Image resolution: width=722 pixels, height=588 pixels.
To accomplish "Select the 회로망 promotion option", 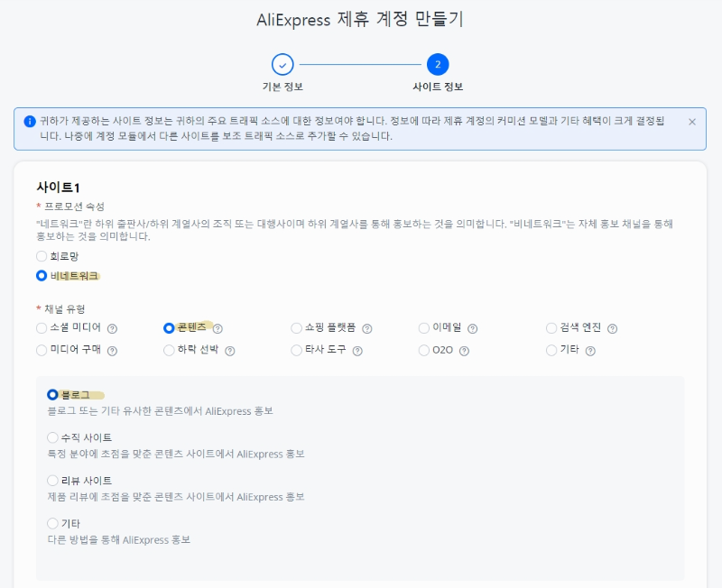I will click(41, 256).
